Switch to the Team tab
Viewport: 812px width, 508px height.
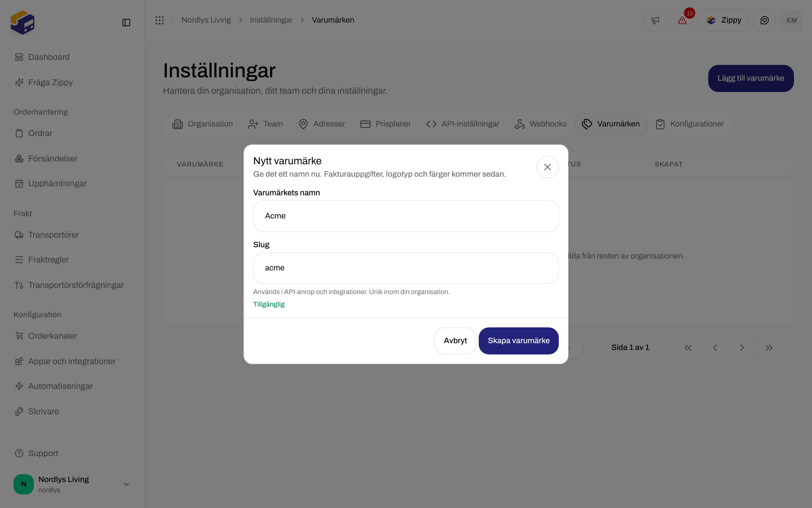[265, 124]
